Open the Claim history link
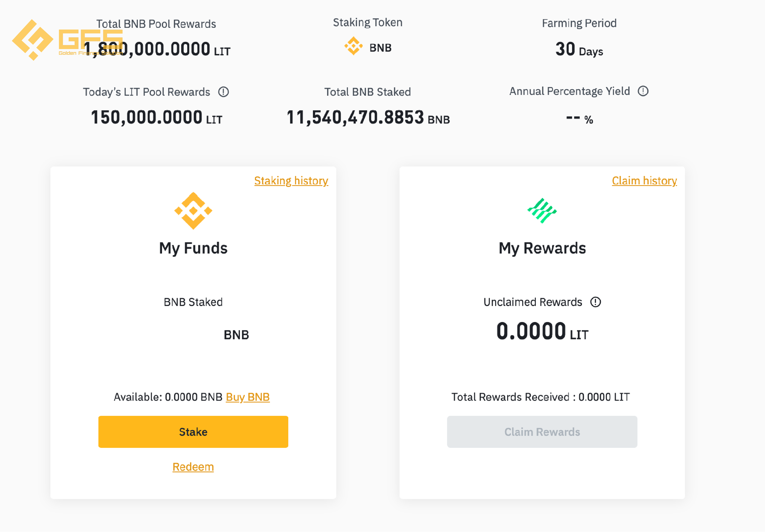This screenshot has height=532, width=765. coord(644,181)
